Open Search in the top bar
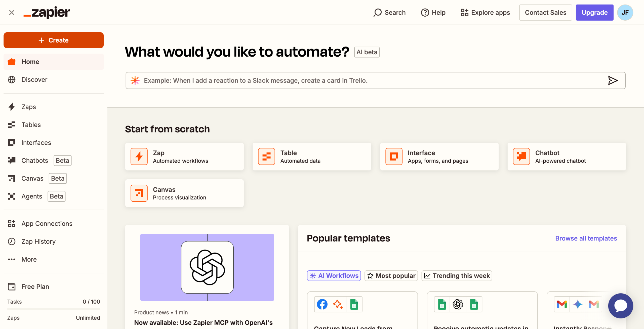The width and height of the screenshot is (644, 329). pos(389,12)
